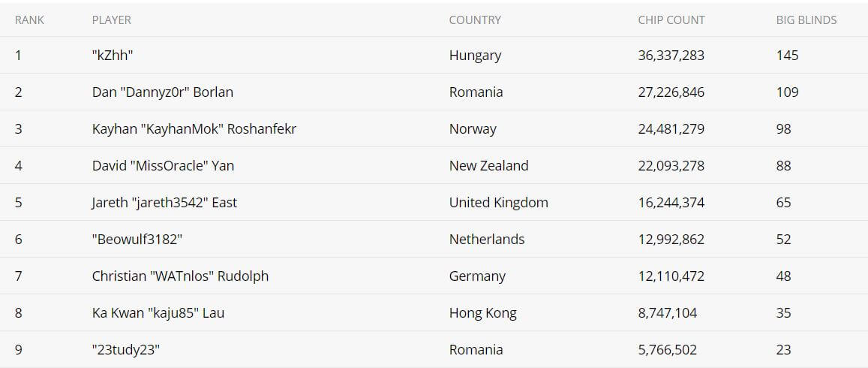Click the Hungary country cell
Image resolution: width=868 pixels, height=368 pixels.
click(476, 56)
